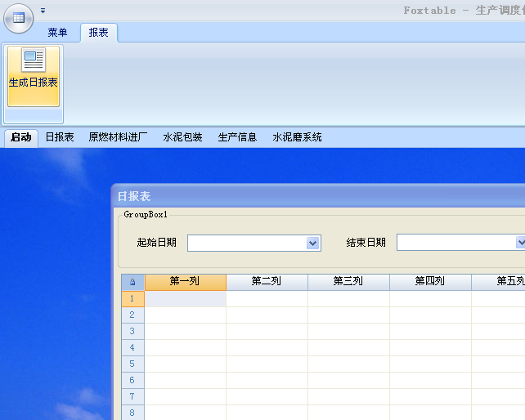Select row header 6
The height and width of the screenshot is (420, 525).
tap(132, 381)
